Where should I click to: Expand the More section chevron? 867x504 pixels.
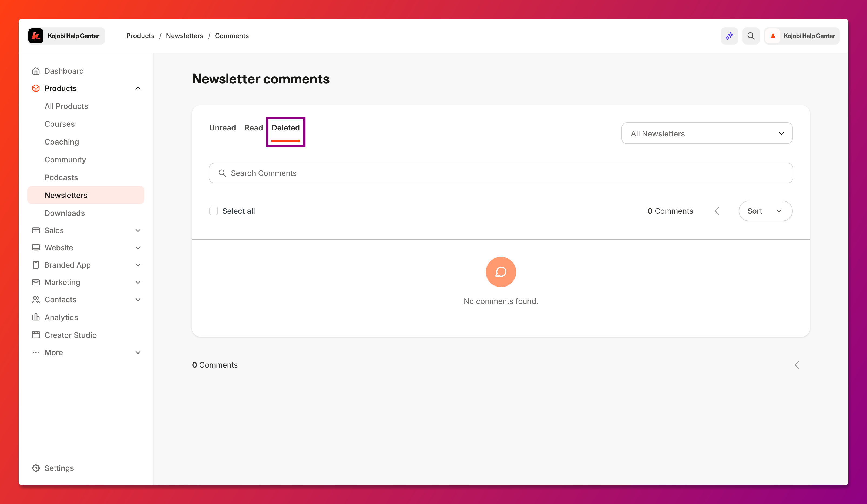tap(138, 352)
